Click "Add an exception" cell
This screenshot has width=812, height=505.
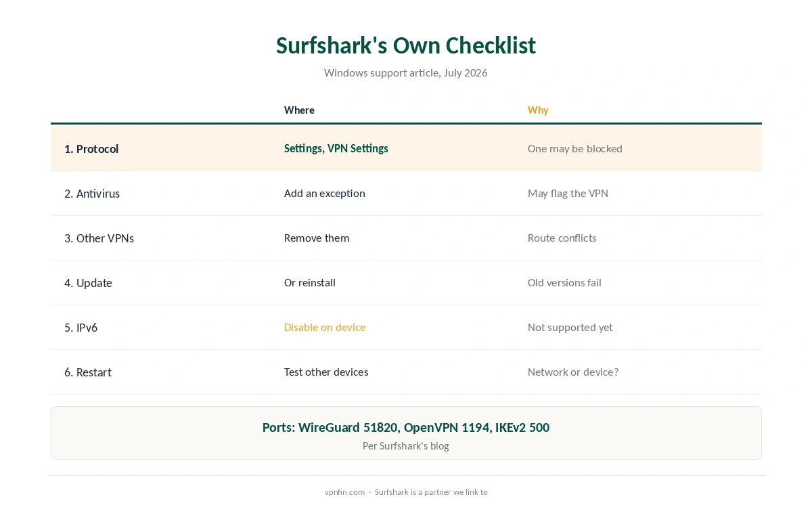325,193
